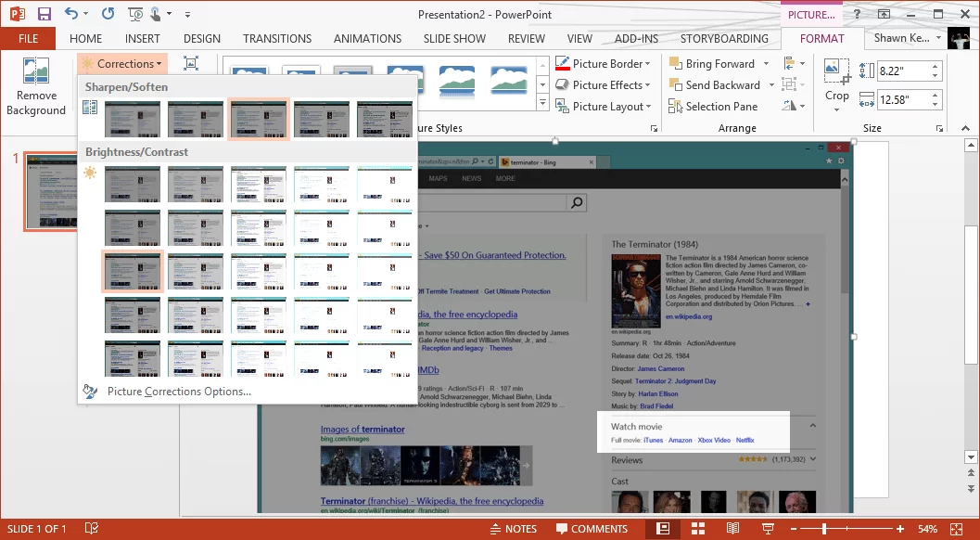
Task: Select the first Sharpen/Soften thumbnail
Action: tap(132, 119)
